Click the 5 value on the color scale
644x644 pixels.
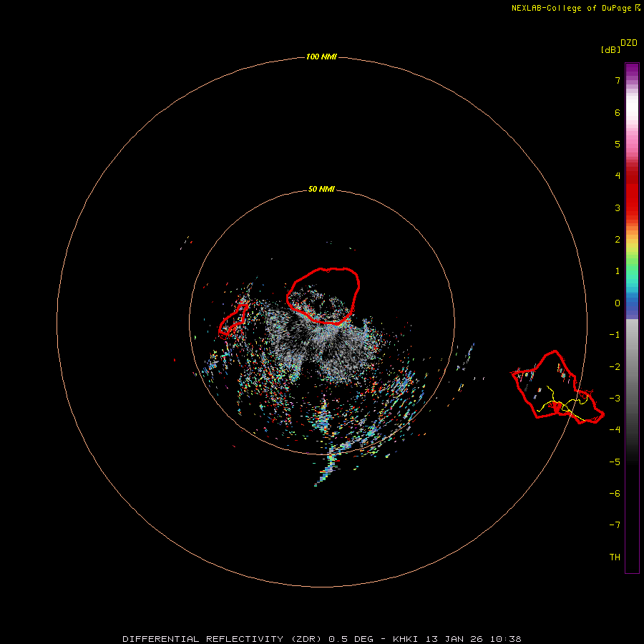click(x=618, y=144)
